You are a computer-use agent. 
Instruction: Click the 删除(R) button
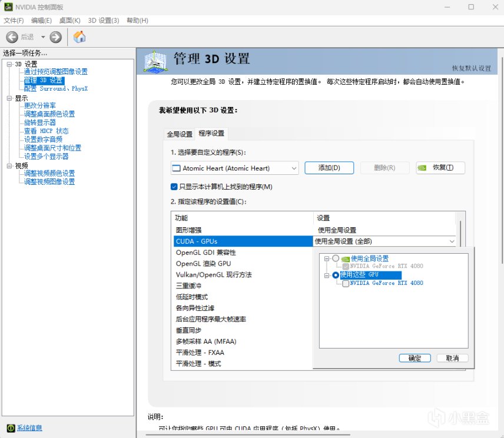384,168
